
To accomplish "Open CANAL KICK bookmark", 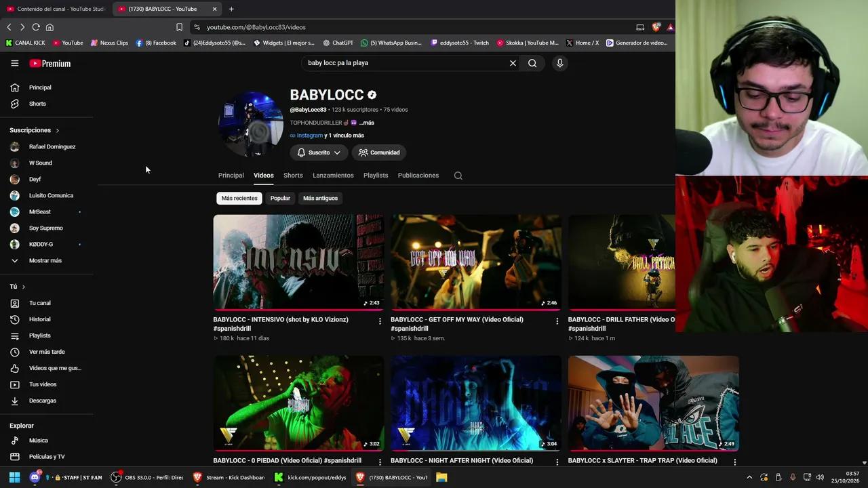I will (25, 43).
